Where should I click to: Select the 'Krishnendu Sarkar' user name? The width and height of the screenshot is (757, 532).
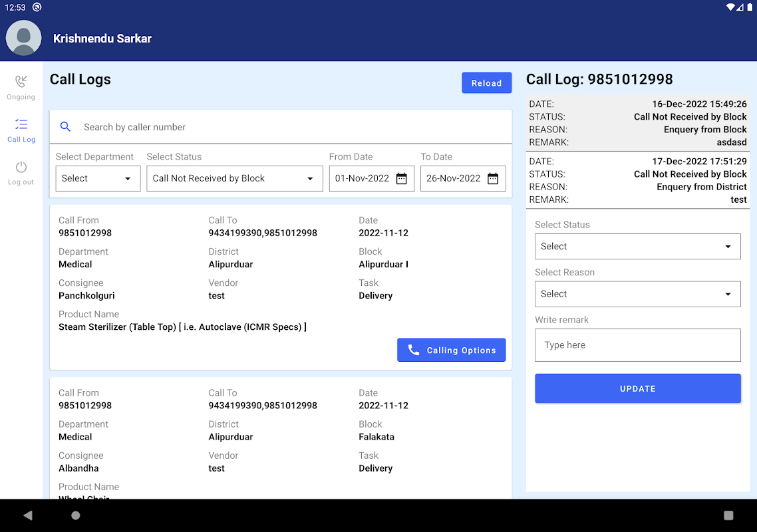tap(102, 39)
